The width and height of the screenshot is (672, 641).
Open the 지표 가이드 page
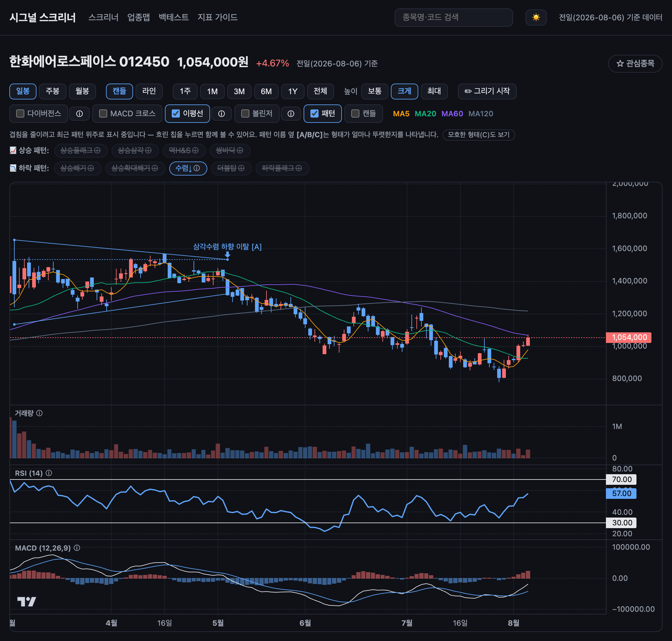[x=217, y=17]
